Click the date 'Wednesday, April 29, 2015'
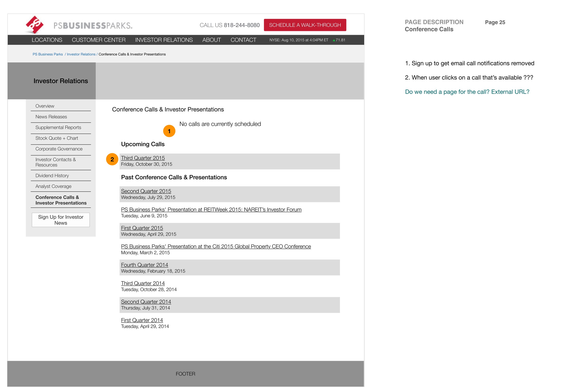 tap(148, 234)
